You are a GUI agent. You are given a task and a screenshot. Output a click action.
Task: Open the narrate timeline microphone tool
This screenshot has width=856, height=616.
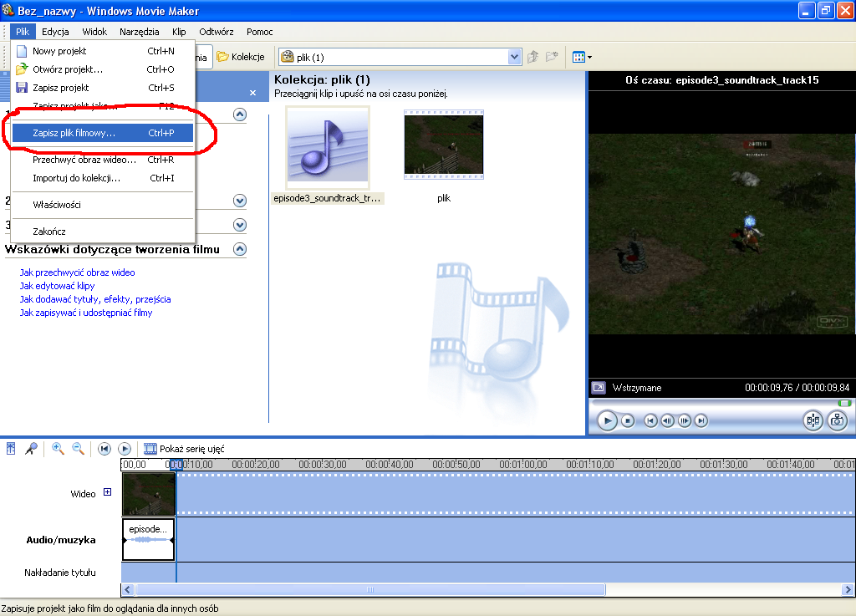point(31,449)
